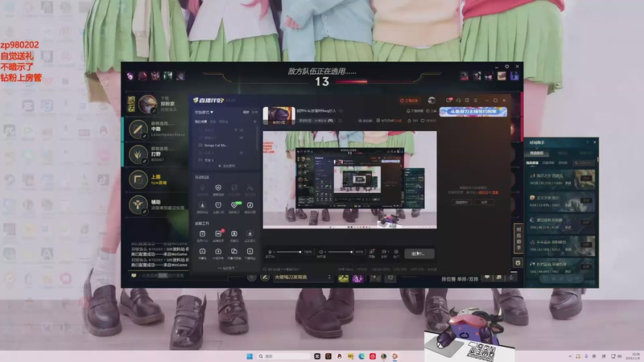This screenshot has height=362, width=644.
Task: Open the Edge browser on the taskbar
Action: [361, 356]
